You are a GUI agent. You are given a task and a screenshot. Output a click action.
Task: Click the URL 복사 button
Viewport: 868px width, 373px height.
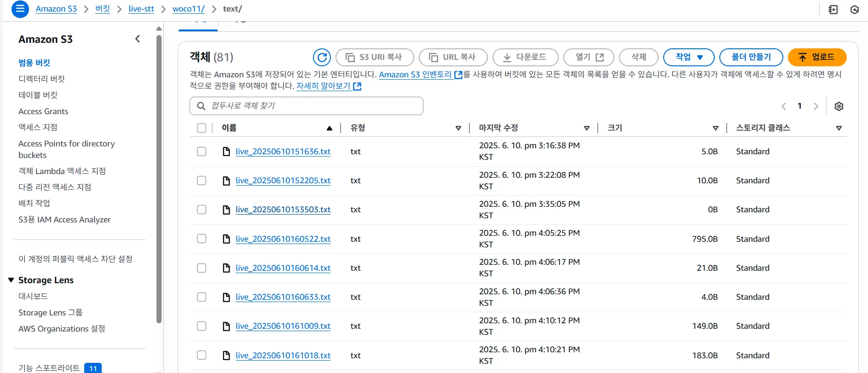point(453,57)
